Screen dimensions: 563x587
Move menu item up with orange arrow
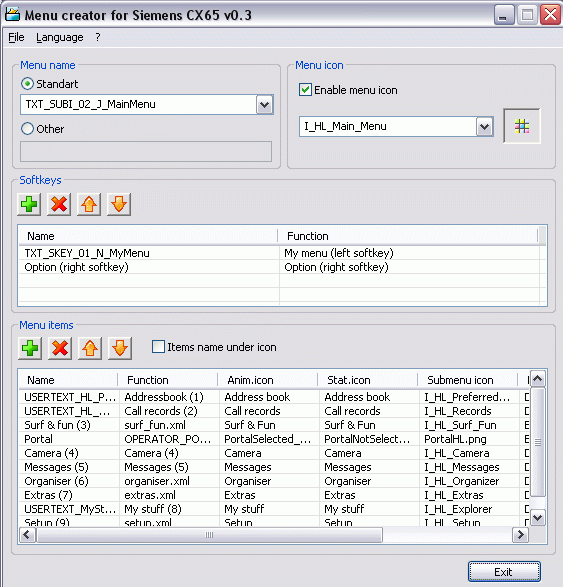90,348
